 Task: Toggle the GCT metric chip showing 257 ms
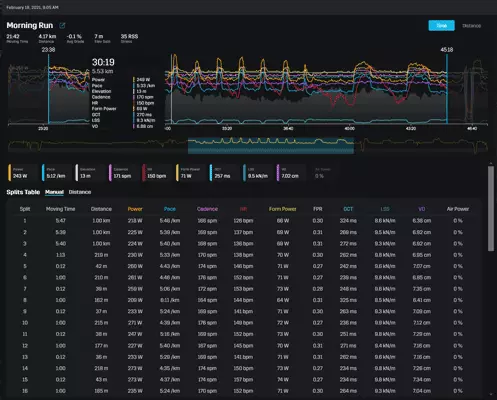(x=223, y=173)
